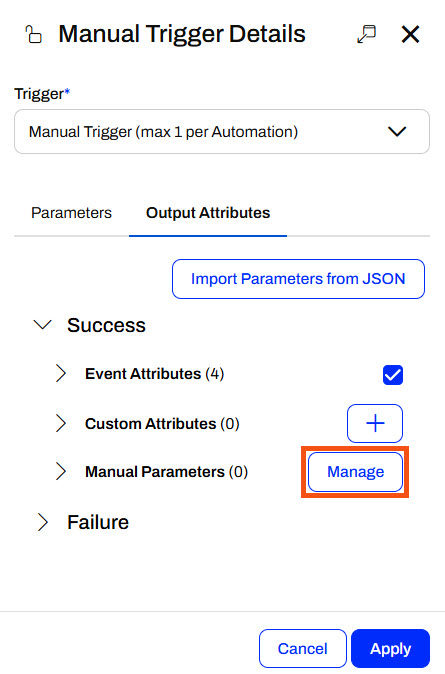The width and height of the screenshot is (445, 674).
Task: Apply the trigger settings
Action: (390, 649)
